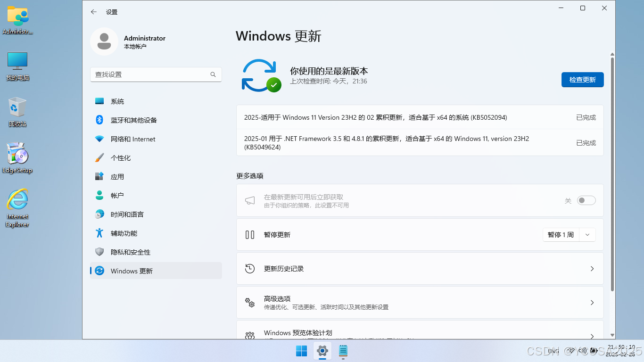Select the 回收站 desktop icon
This screenshot has height=362, width=644.
point(17,112)
